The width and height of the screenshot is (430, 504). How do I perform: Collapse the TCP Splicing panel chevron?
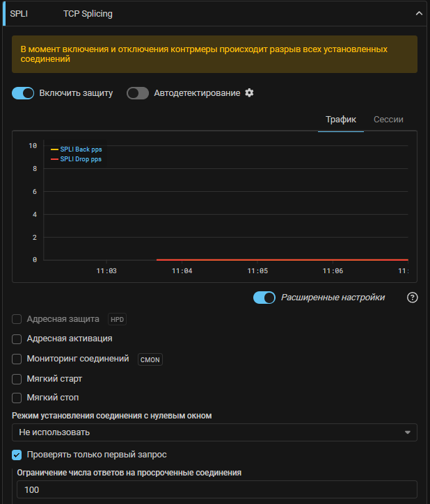tap(419, 13)
